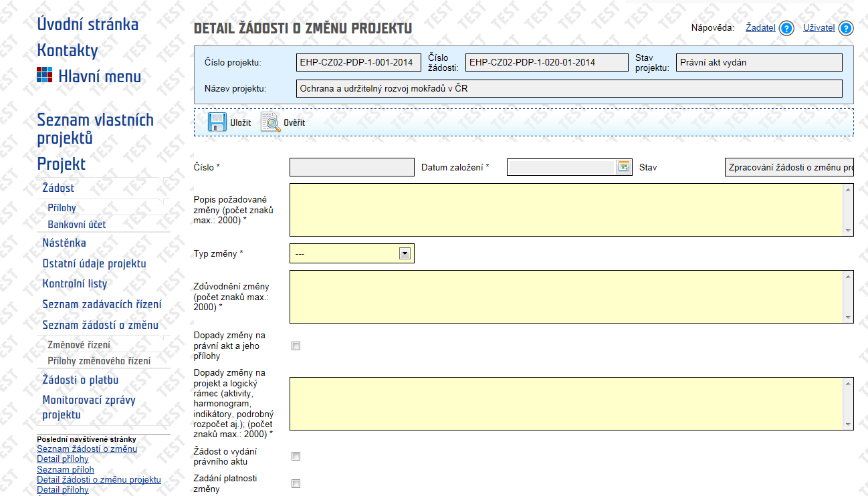Check Žádost o vydání právního aktu box

pyautogui.click(x=296, y=457)
